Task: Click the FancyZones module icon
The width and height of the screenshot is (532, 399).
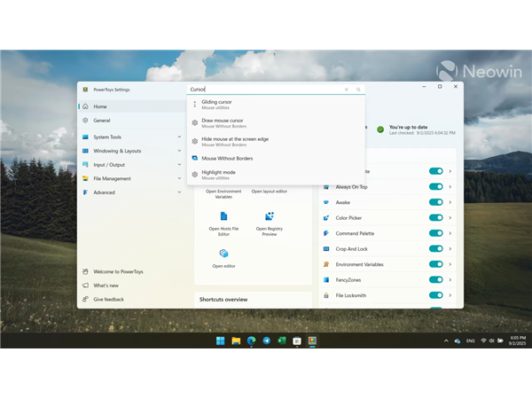Action: 326,280
